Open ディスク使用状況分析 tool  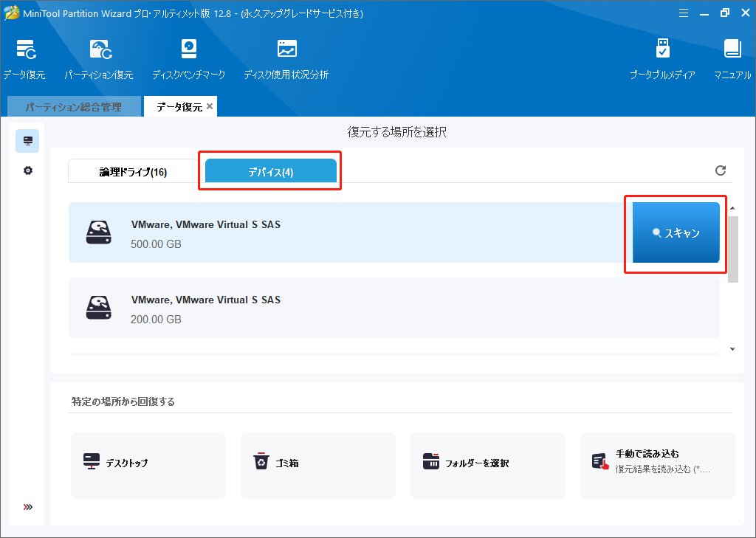pyautogui.click(x=286, y=59)
